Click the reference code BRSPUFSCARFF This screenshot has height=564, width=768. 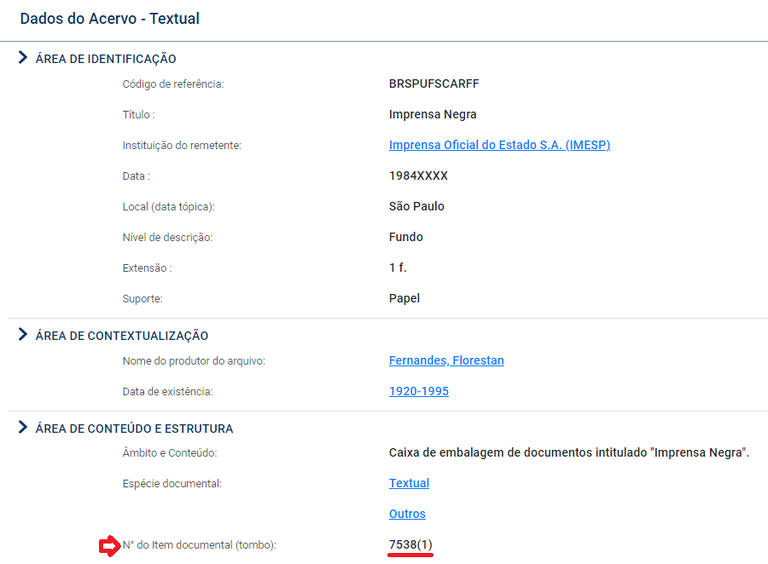point(434,84)
